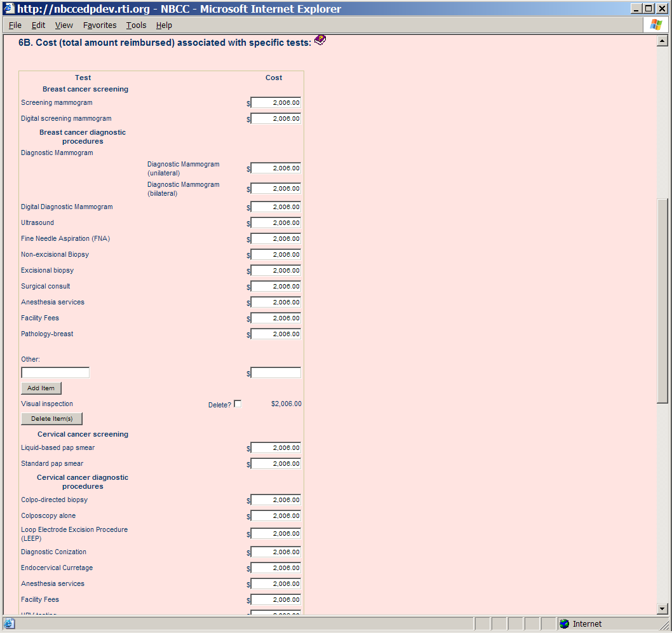Click the empty Other cost field
Screen dimensions: 672x633
[x=276, y=372]
